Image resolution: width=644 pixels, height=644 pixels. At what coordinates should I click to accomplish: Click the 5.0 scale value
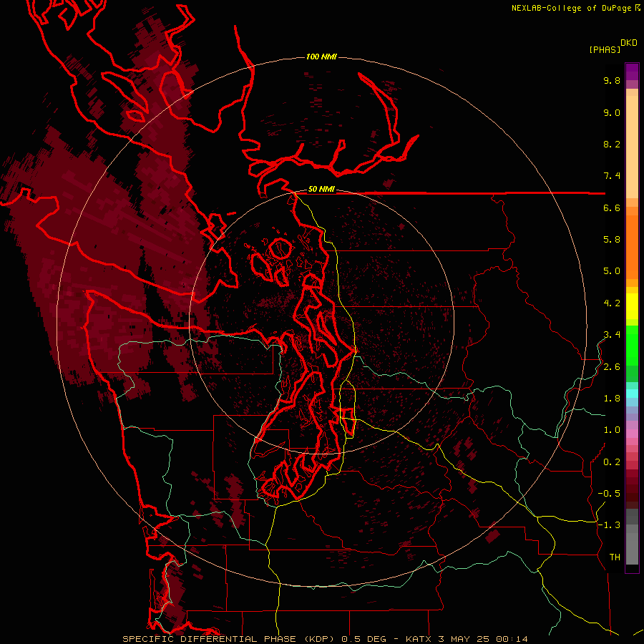click(x=612, y=271)
